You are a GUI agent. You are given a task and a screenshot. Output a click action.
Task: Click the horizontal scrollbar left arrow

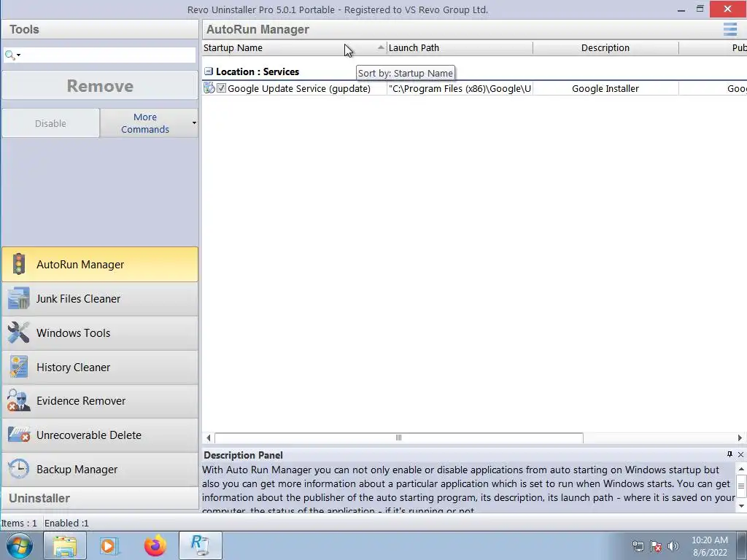tap(208, 437)
